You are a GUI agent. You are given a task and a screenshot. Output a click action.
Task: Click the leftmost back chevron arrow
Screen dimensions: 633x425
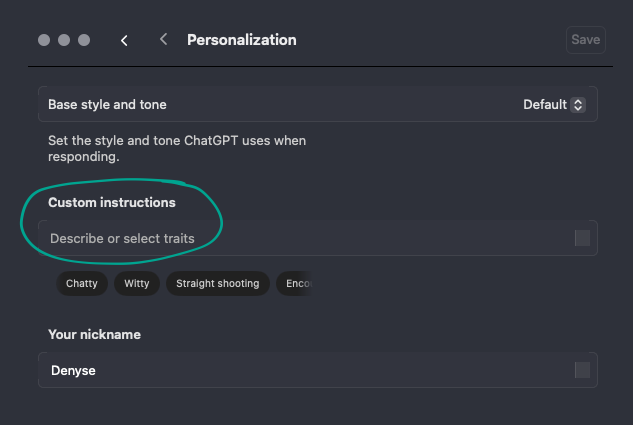124,40
